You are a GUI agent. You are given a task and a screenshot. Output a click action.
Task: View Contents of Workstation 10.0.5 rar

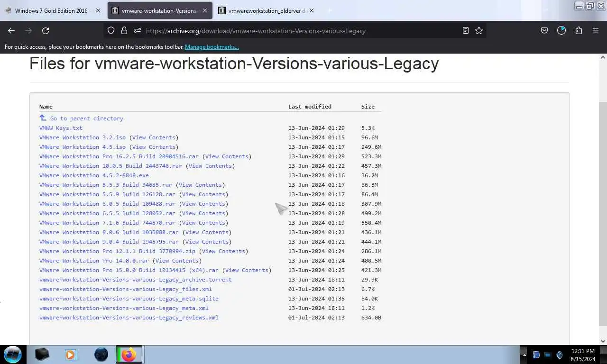coord(211,166)
